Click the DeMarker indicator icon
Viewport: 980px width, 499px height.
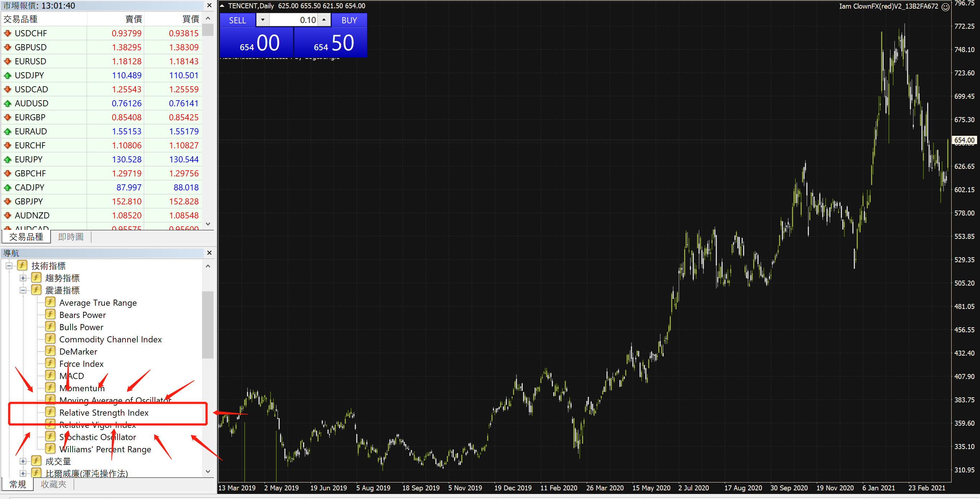(50, 351)
